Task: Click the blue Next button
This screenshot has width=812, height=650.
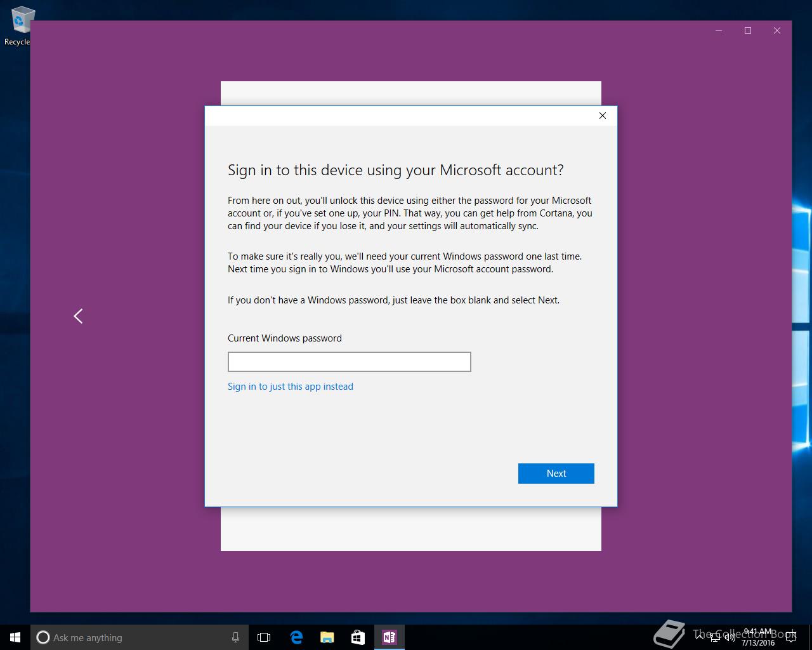Action: point(556,474)
